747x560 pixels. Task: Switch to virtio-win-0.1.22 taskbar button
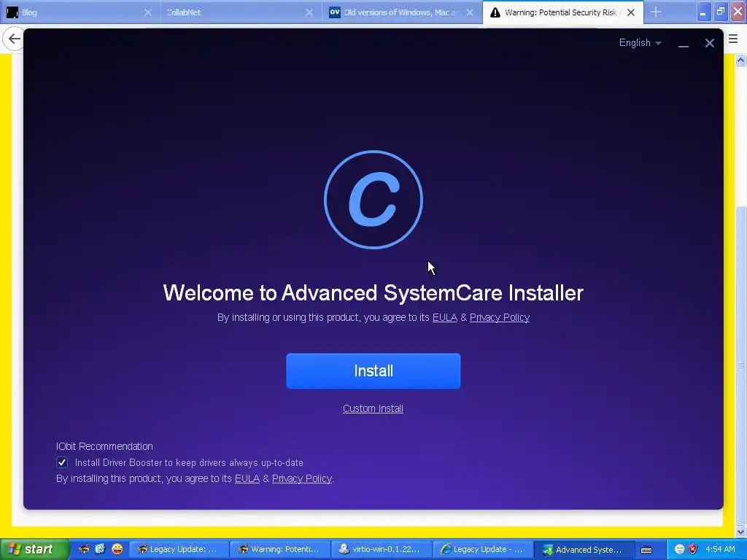pos(381,549)
